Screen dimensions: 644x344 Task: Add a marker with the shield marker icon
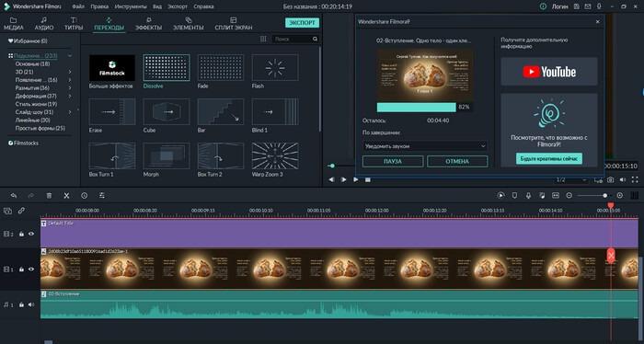click(514, 196)
